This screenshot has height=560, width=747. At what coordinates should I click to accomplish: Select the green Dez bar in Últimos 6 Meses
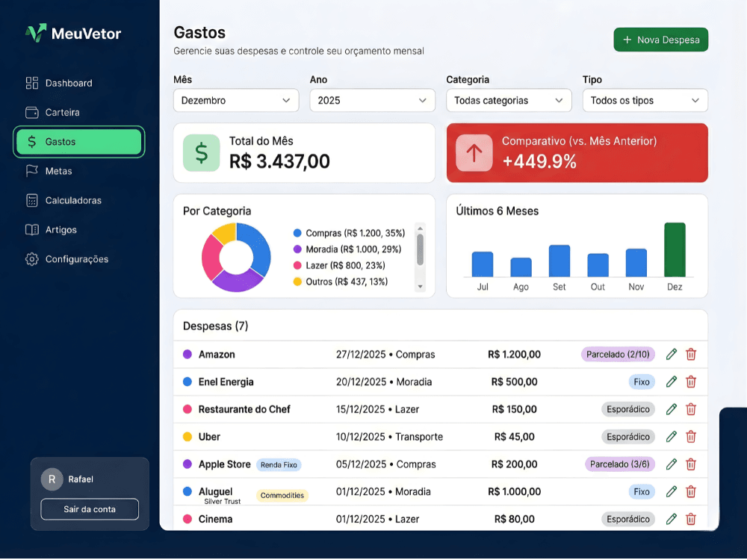[x=675, y=250]
